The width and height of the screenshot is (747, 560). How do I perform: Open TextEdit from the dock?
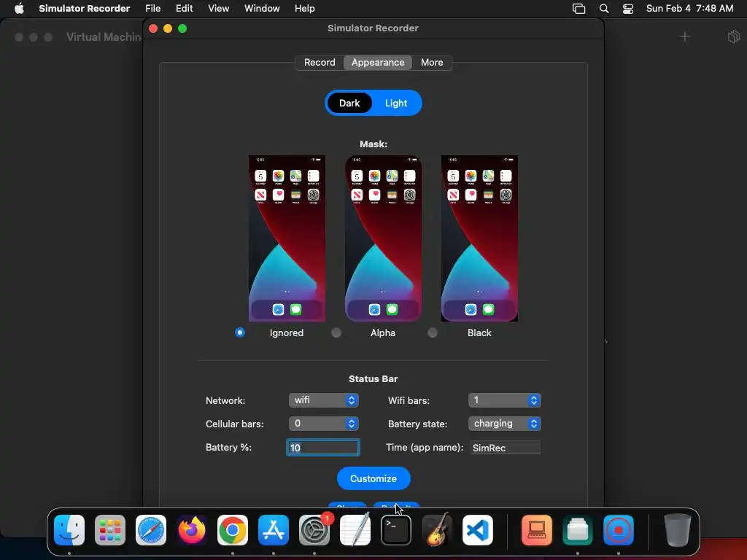[355, 530]
